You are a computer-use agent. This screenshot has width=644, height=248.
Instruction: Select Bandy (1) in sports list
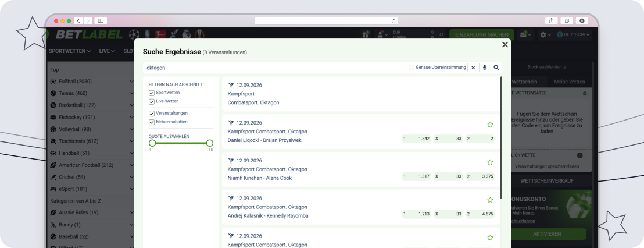point(69,225)
